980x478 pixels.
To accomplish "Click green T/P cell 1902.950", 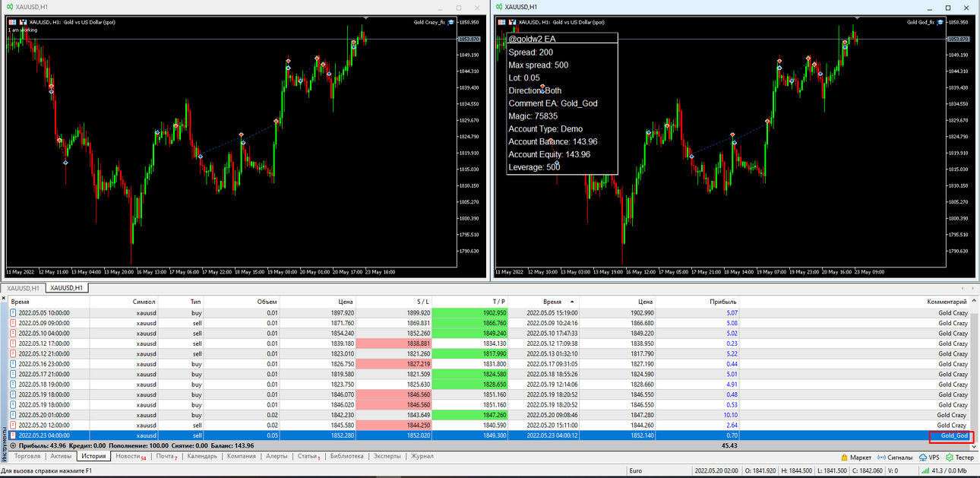I will point(469,312).
